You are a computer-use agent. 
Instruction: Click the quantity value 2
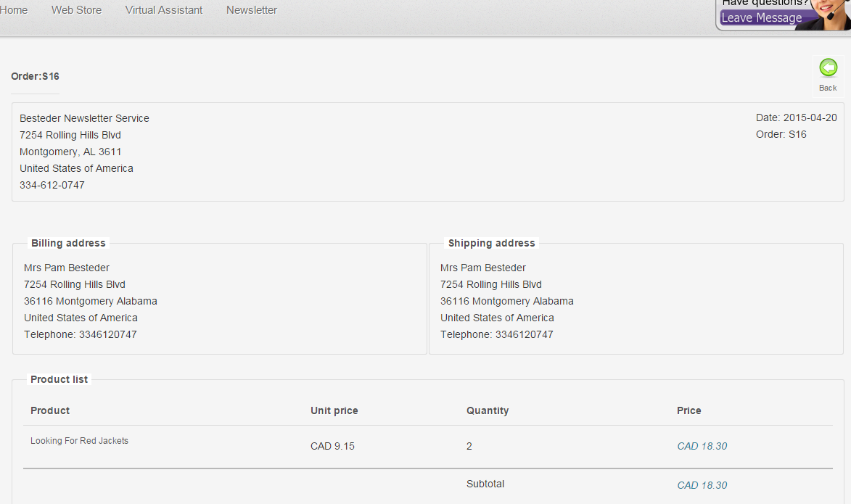[x=469, y=446]
